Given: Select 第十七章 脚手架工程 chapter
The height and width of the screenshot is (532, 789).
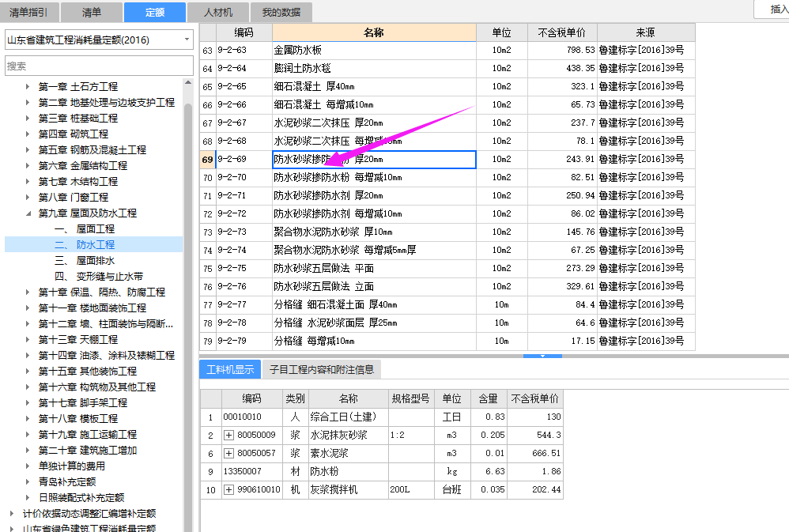Looking at the screenshot, I should coord(83,402).
